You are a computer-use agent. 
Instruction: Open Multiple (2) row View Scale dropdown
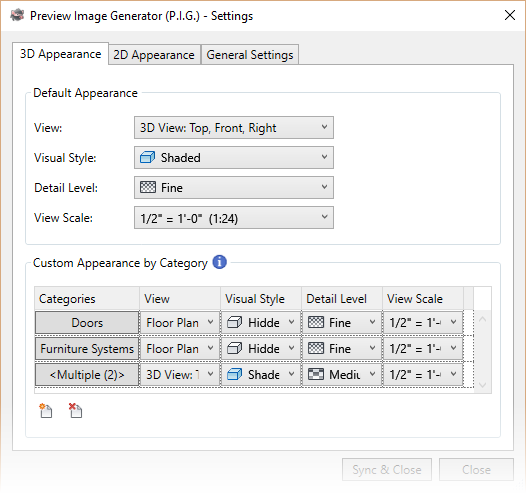[423, 374]
